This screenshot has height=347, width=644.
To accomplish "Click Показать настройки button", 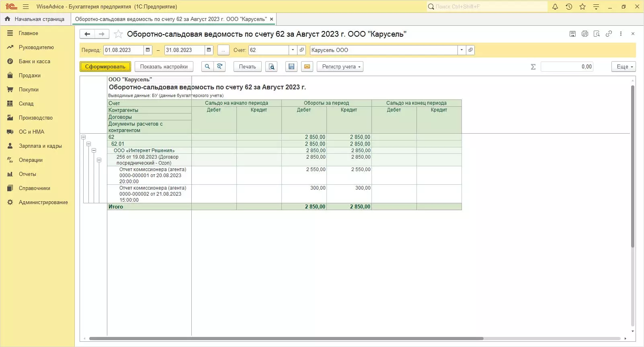I will pyautogui.click(x=164, y=66).
